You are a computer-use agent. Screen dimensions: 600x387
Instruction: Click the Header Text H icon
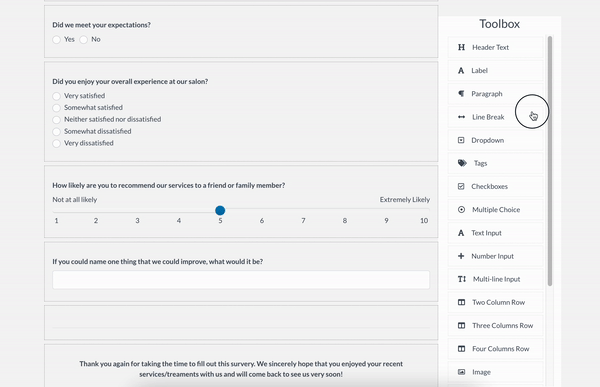point(461,47)
